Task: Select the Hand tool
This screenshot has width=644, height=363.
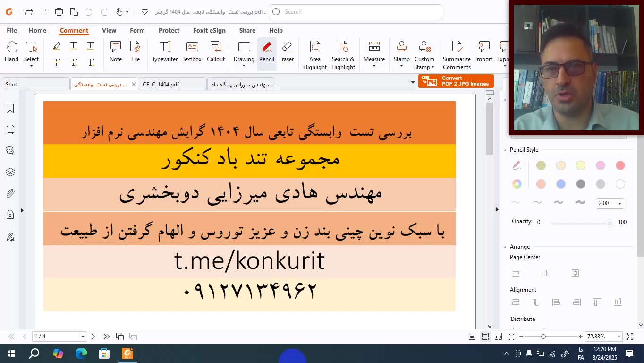Action: click(x=11, y=52)
